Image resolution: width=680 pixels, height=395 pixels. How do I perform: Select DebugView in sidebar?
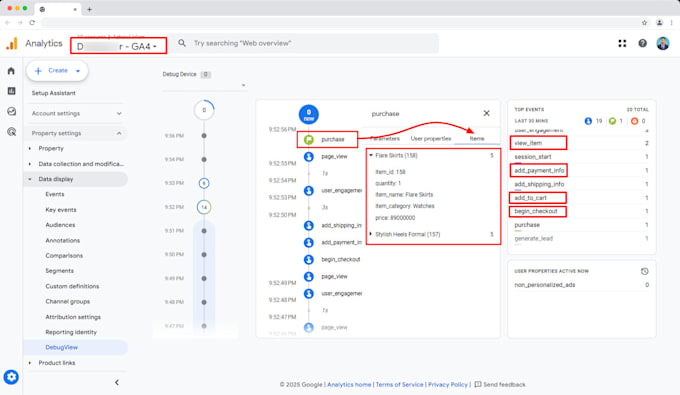coord(62,347)
